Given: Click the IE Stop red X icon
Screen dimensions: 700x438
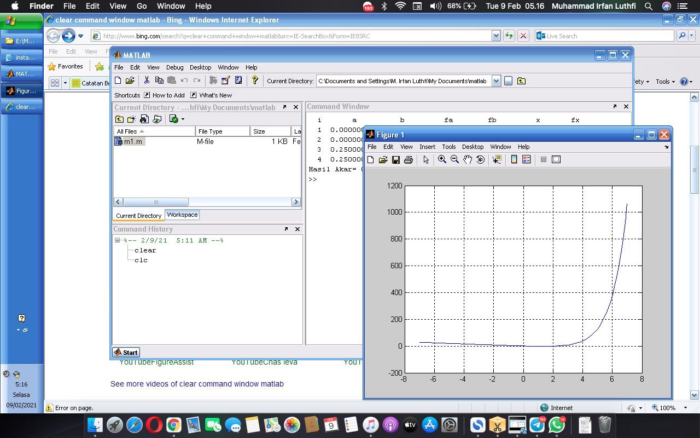Looking at the screenshot, I should [523, 36].
